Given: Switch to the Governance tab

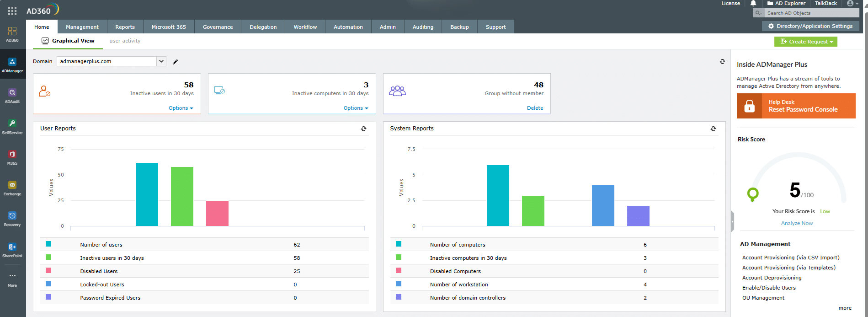Looking at the screenshot, I should pos(218,27).
